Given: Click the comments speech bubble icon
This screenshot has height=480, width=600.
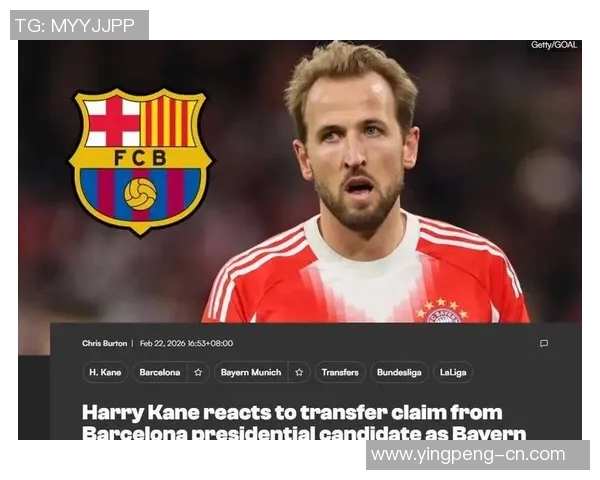Looking at the screenshot, I should click(x=543, y=343).
